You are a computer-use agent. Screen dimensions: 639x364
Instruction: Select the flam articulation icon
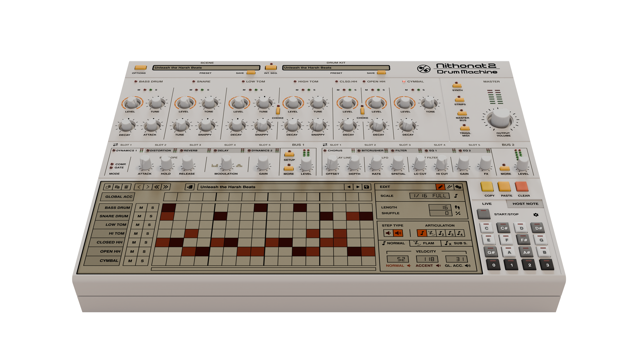click(431, 233)
